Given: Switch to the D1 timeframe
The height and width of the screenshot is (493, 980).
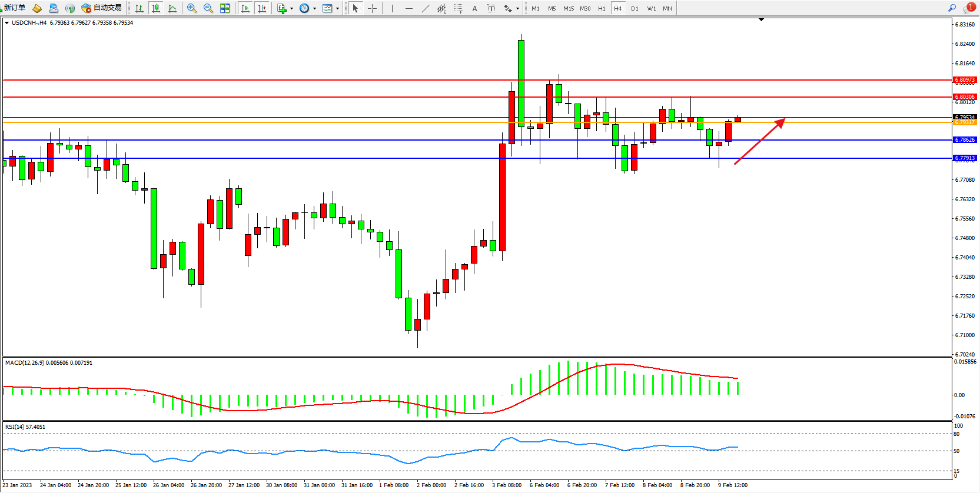Looking at the screenshot, I should click(634, 8).
